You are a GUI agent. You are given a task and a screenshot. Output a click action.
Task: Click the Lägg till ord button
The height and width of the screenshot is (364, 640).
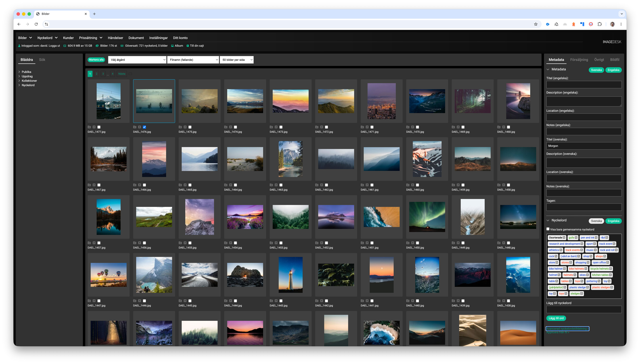click(x=556, y=318)
